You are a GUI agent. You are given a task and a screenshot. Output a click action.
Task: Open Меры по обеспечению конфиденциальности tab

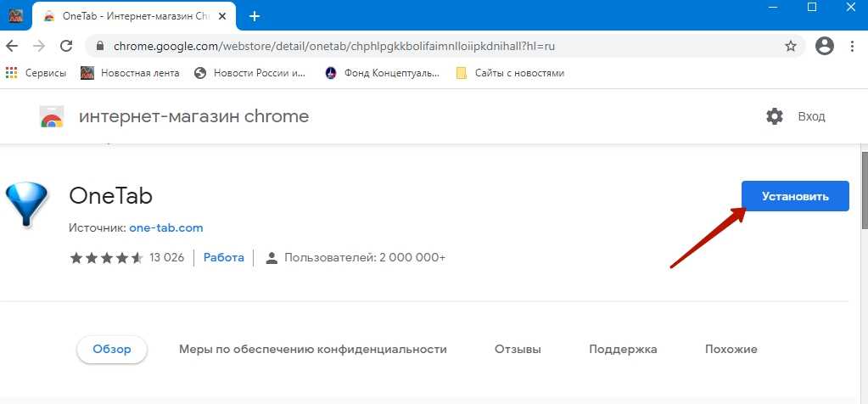[x=312, y=349]
